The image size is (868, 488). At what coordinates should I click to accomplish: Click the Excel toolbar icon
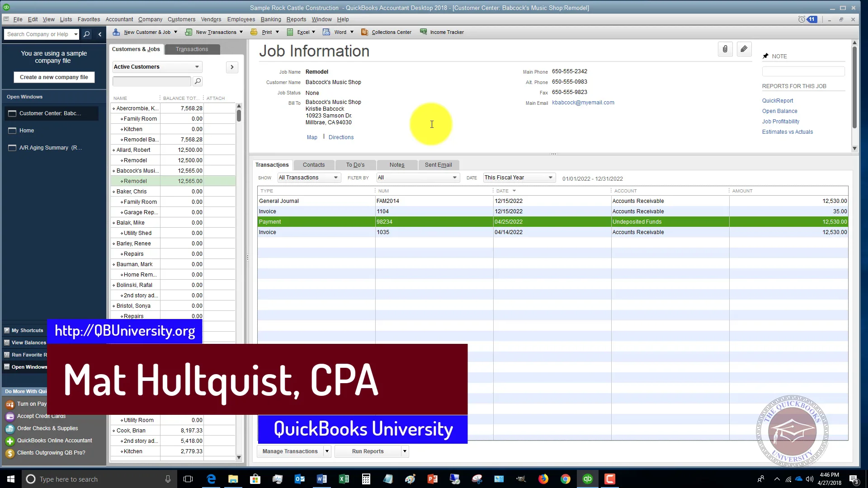[x=290, y=32]
